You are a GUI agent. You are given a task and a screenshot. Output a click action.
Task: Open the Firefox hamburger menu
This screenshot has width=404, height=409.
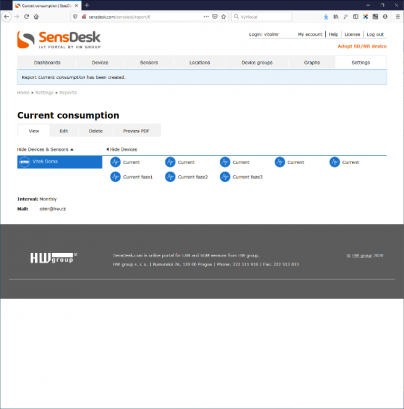click(398, 17)
